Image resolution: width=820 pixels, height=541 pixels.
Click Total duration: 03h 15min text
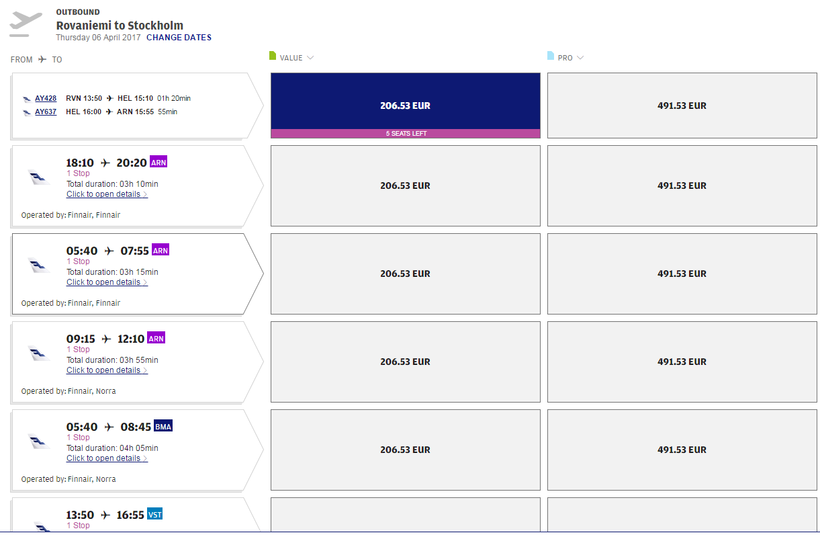tap(112, 272)
